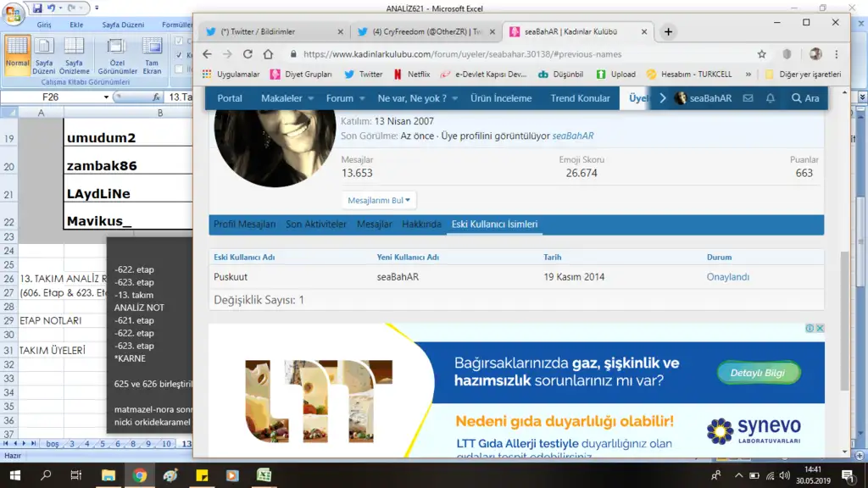Toggle the checked checkbox in Excel view ribbon
Screen dimensions: 868x488
pyautogui.click(x=179, y=55)
